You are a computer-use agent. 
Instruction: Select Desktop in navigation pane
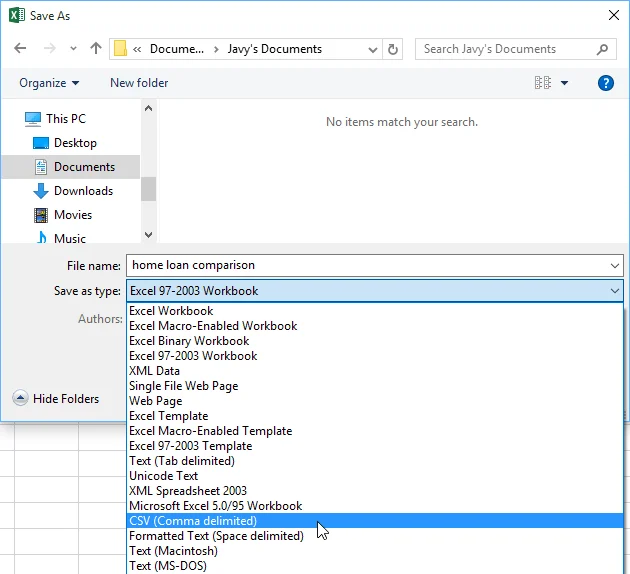click(x=64, y=143)
